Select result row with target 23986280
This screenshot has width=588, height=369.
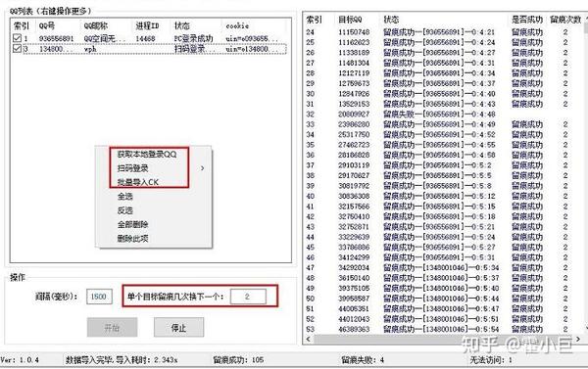[443, 124]
